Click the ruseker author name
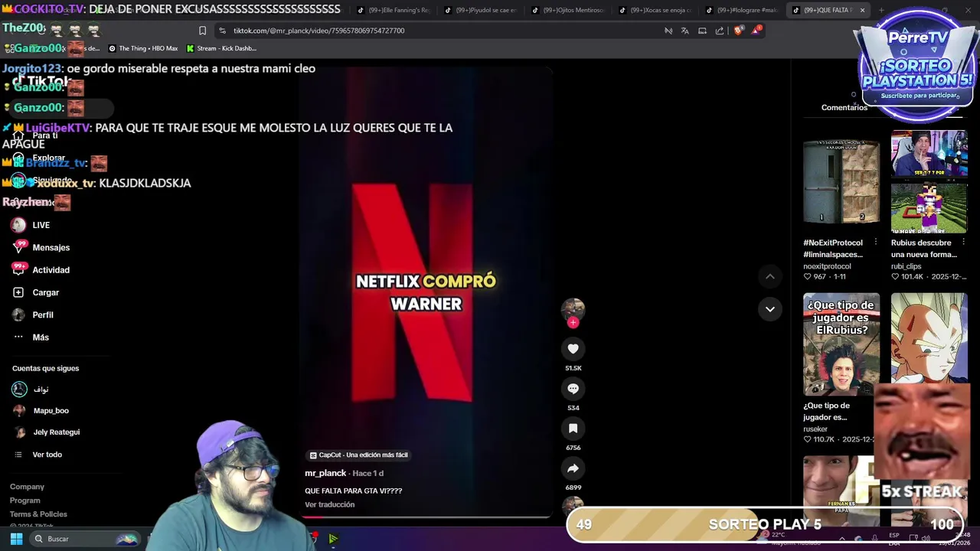This screenshot has width=980, height=551. click(x=815, y=429)
